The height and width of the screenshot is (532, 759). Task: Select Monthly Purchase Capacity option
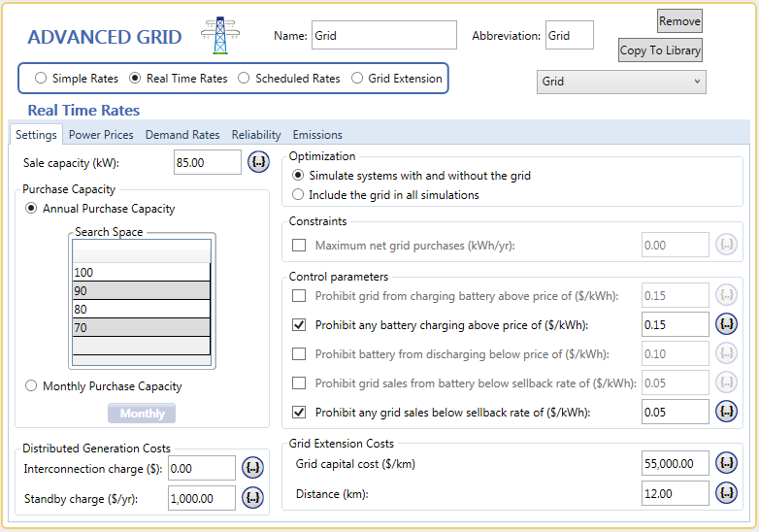pos(31,386)
